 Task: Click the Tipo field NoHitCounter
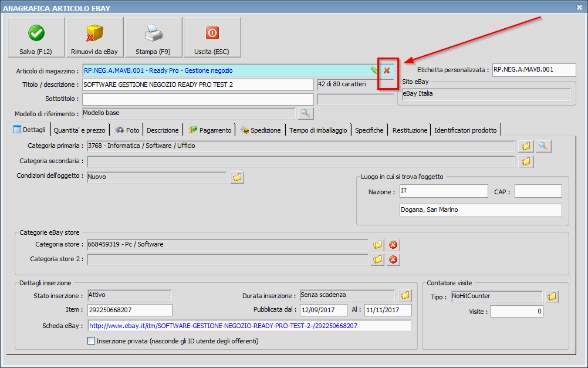(x=497, y=297)
